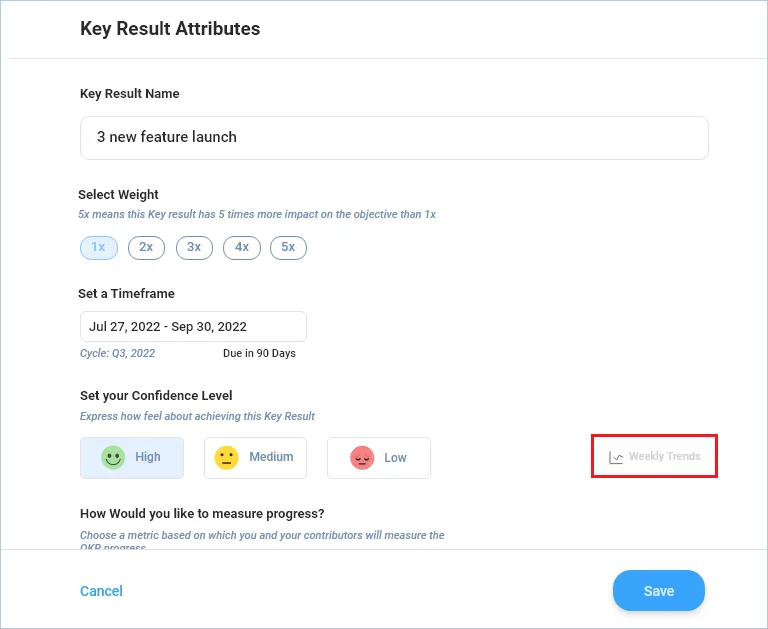Click the Weekly Trends chart icon
The image size is (768, 629).
[x=616, y=458]
